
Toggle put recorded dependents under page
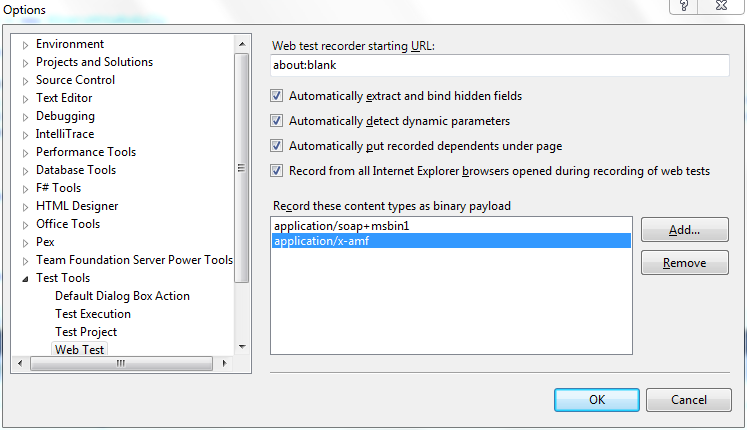tap(276, 145)
